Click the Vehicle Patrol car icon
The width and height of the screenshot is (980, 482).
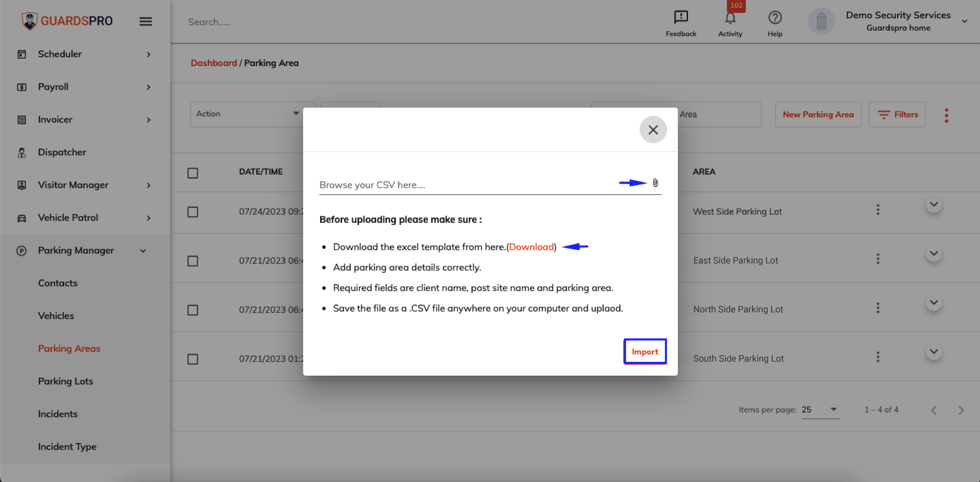click(22, 218)
